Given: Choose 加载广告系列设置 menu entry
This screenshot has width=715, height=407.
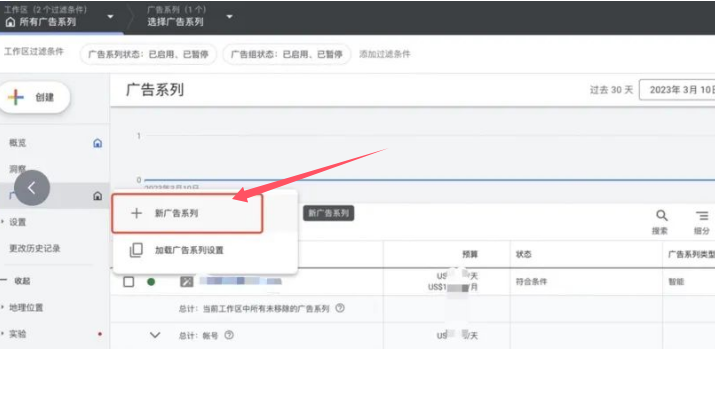Looking at the screenshot, I should pos(188,250).
